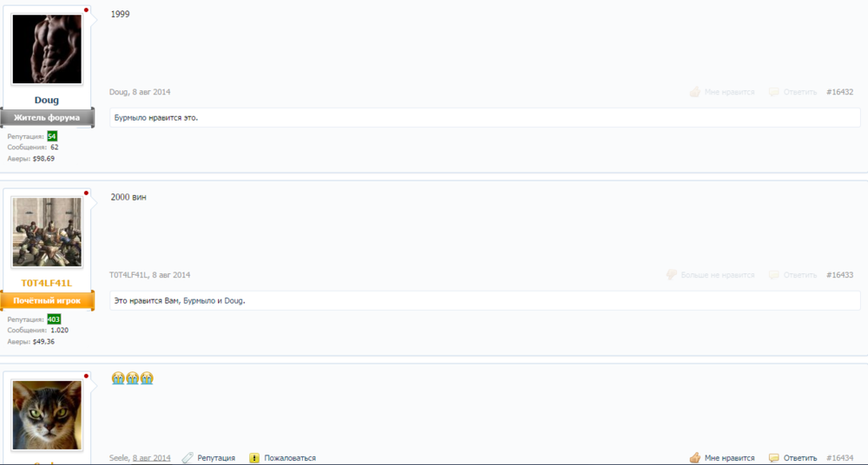Click the green reputation badge 54
This screenshot has width=868, height=465.
pos(52,136)
